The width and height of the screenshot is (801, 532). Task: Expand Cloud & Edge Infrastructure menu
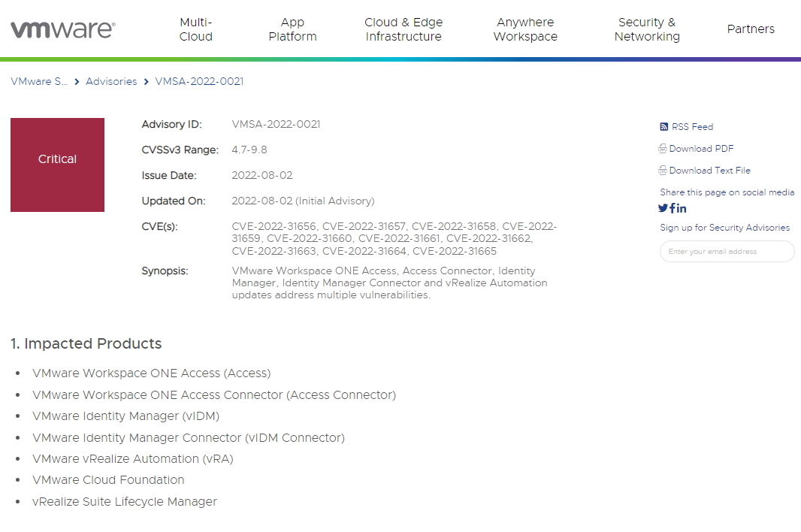pyautogui.click(x=404, y=29)
